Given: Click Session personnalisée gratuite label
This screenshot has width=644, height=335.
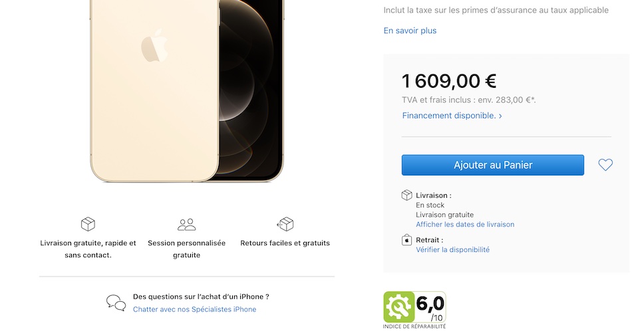Looking at the screenshot, I should [186, 249].
